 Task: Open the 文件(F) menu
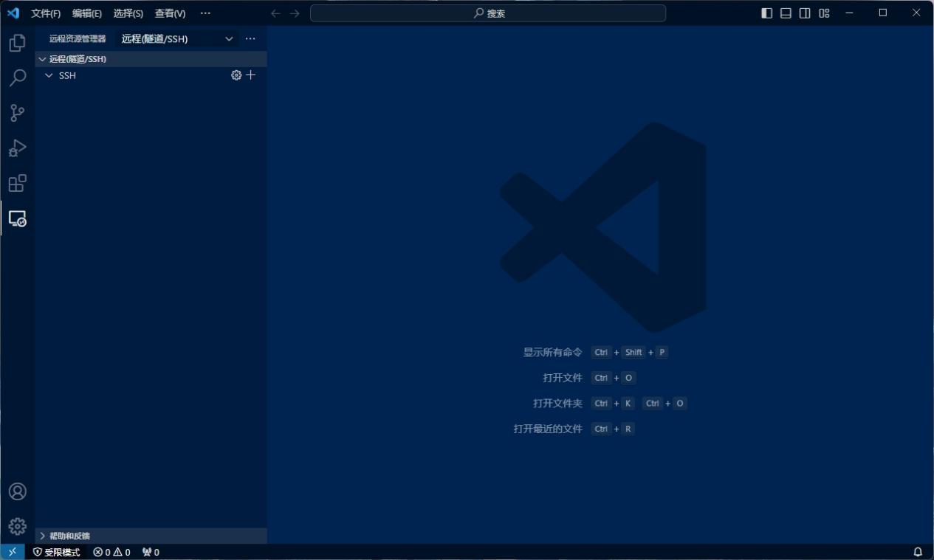(x=46, y=13)
